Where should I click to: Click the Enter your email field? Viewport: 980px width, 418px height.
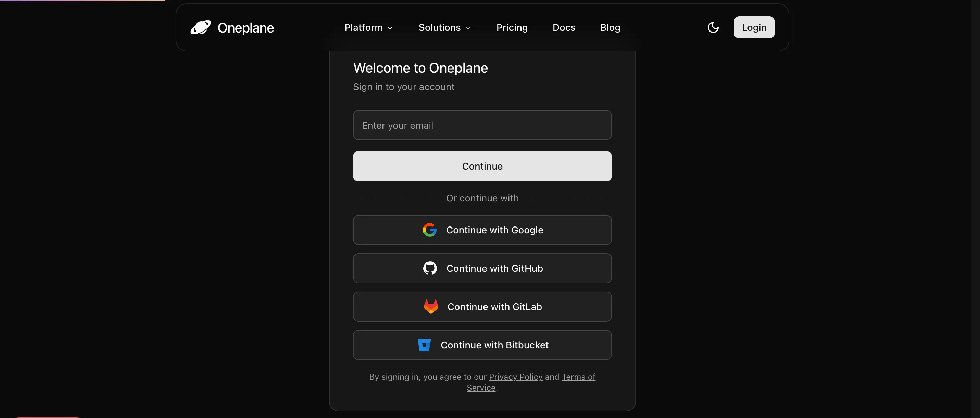coord(482,125)
